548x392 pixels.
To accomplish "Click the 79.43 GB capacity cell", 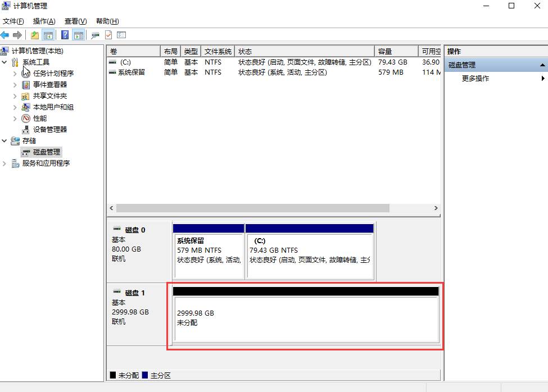I will 392,62.
